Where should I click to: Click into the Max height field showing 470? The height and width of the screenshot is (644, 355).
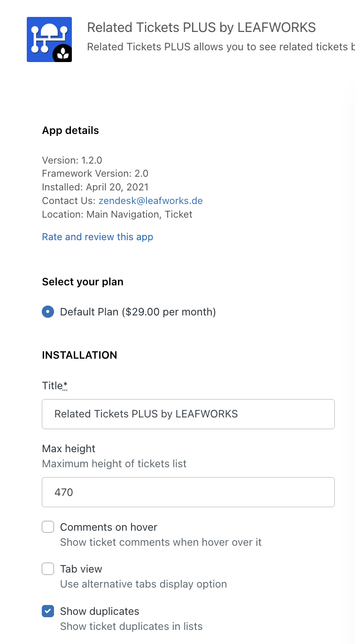[x=188, y=492]
